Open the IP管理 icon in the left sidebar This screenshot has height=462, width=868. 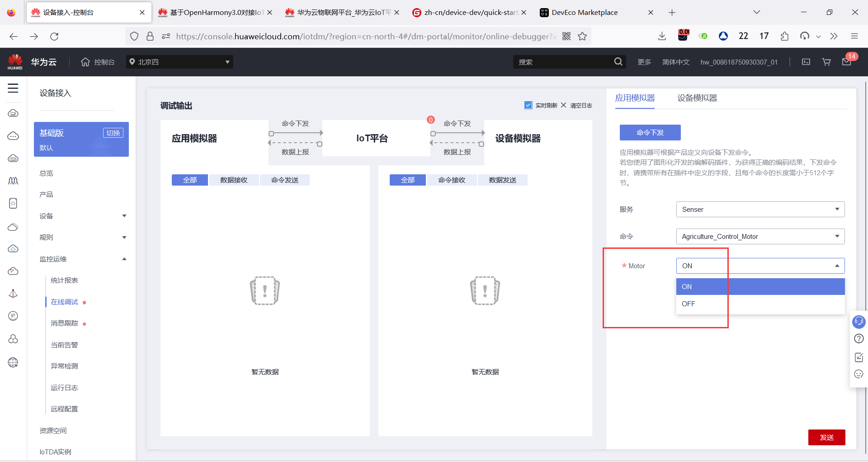pos(13,316)
